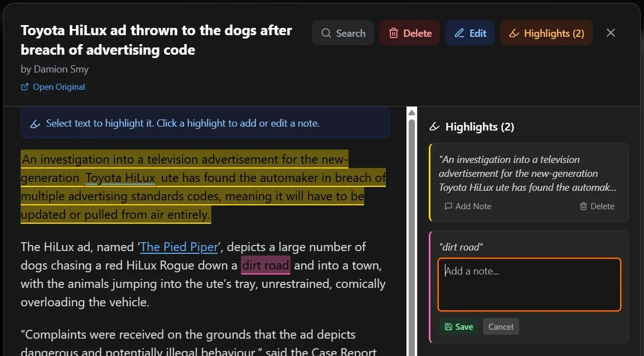Select the pink dirt road highlight in the article
The image size is (644, 356).
(x=265, y=265)
